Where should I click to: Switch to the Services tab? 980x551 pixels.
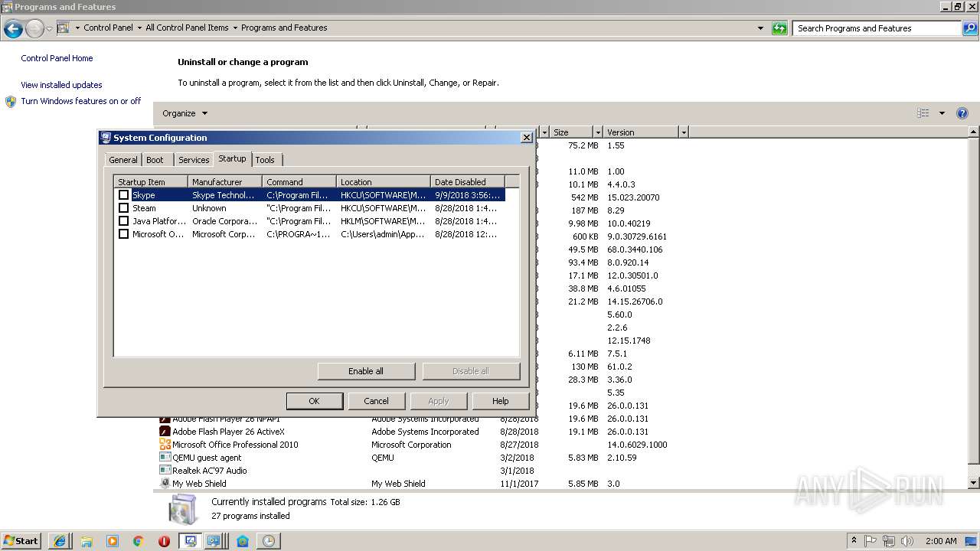194,160
